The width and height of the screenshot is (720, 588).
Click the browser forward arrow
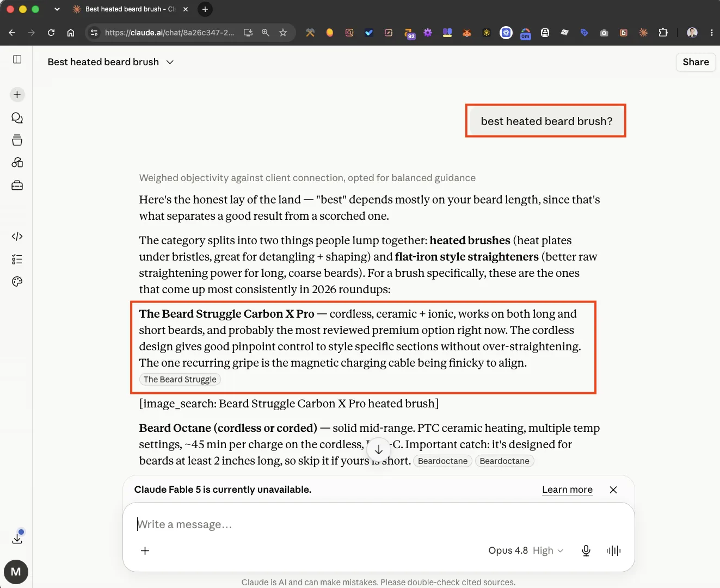(32, 33)
